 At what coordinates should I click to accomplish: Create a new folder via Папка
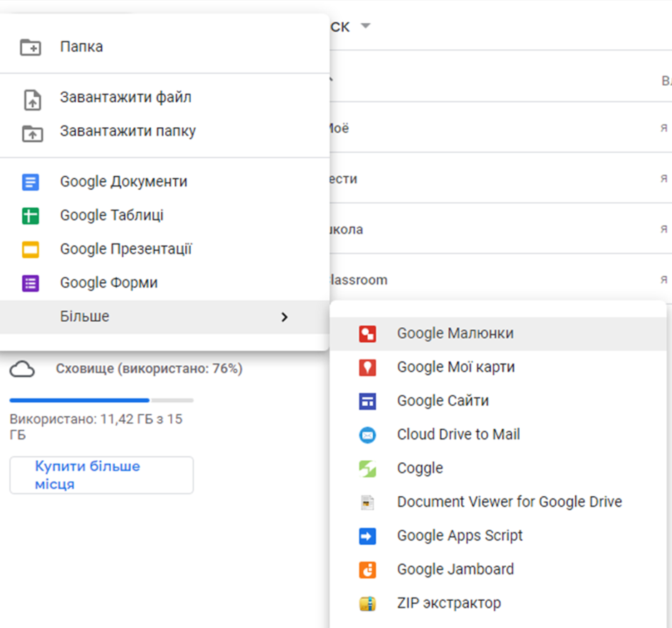pos(164,46)
